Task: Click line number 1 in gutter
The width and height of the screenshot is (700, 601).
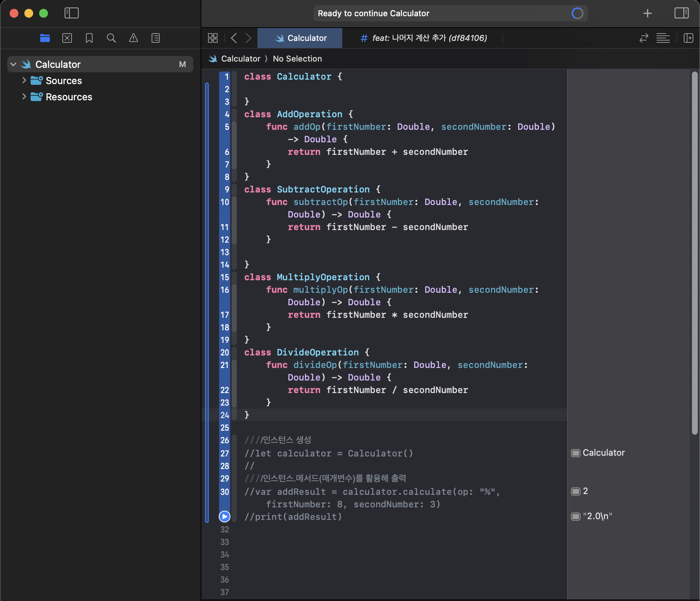Action: [227, 77]
